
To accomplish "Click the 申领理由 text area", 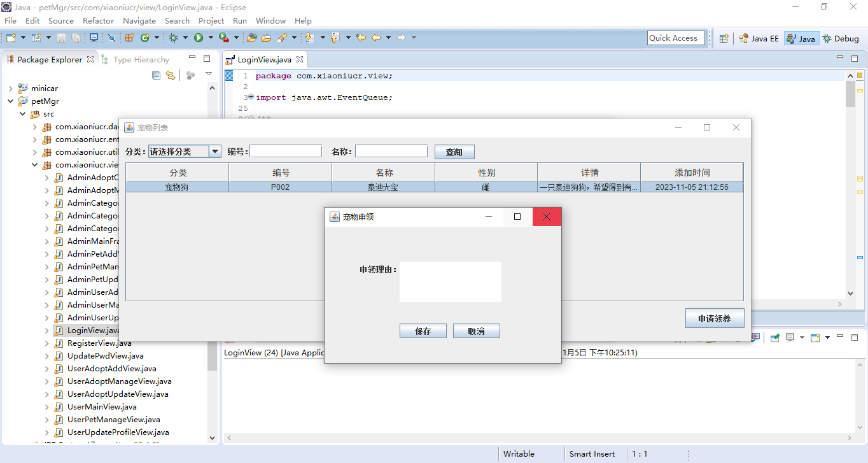I will tap(451, 281).
